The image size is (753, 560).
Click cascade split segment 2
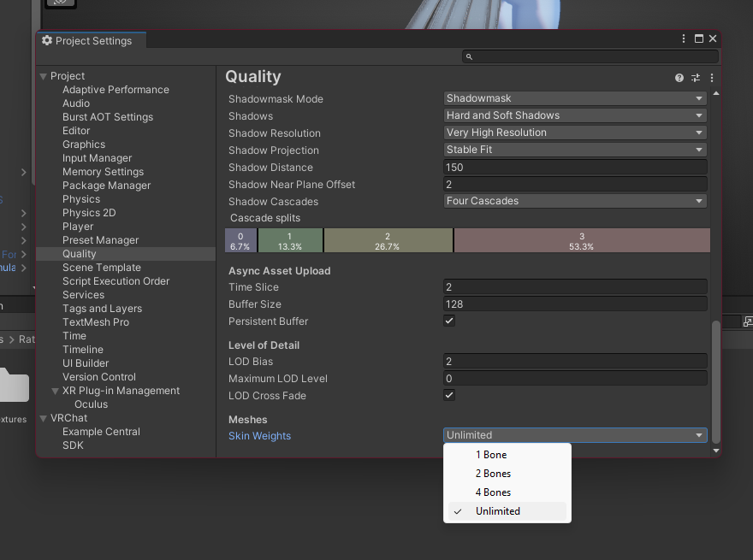pyautogui.click(x=388, y=241)
